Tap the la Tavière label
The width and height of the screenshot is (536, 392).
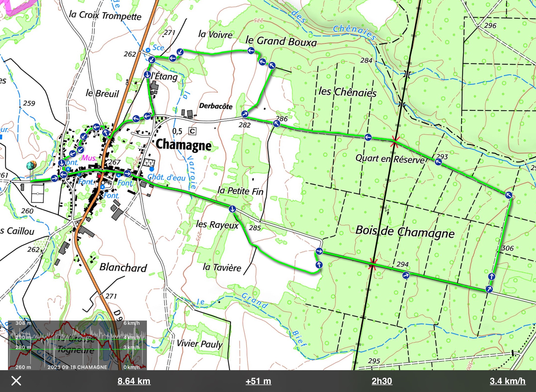[222, 267]
